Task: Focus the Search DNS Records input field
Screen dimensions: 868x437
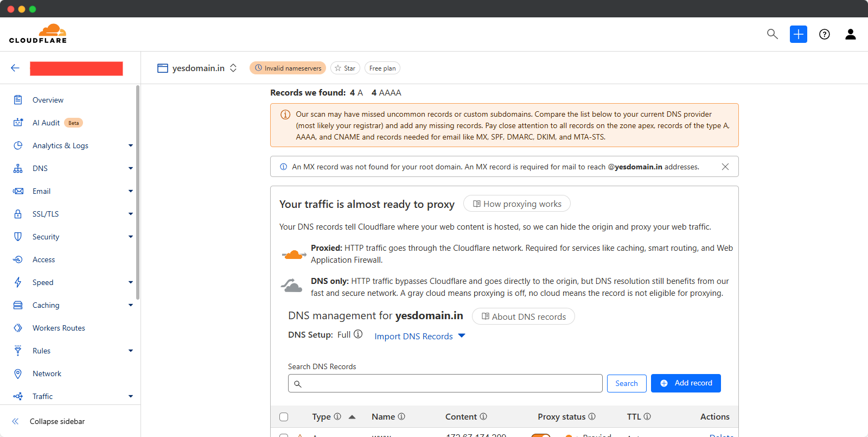Action: tap(445, 383)
